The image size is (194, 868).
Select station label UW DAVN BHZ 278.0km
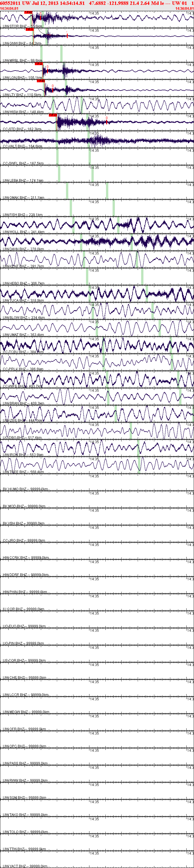24,249
